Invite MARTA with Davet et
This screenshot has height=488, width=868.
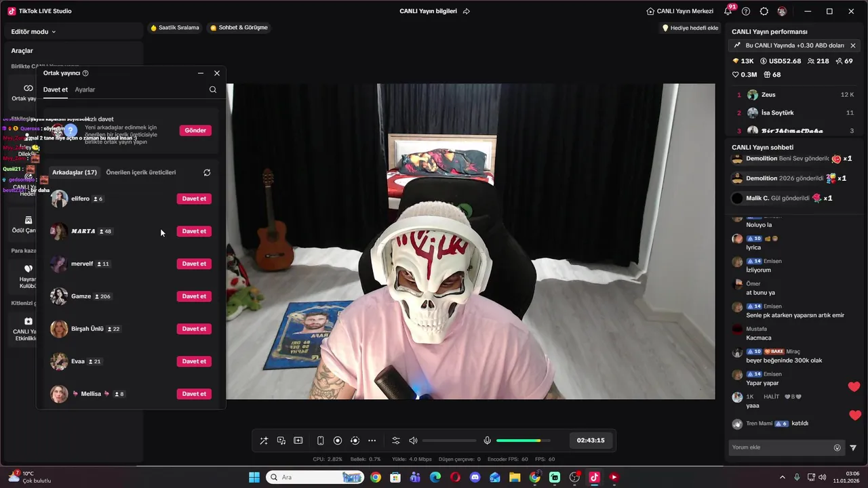[194, 231]
